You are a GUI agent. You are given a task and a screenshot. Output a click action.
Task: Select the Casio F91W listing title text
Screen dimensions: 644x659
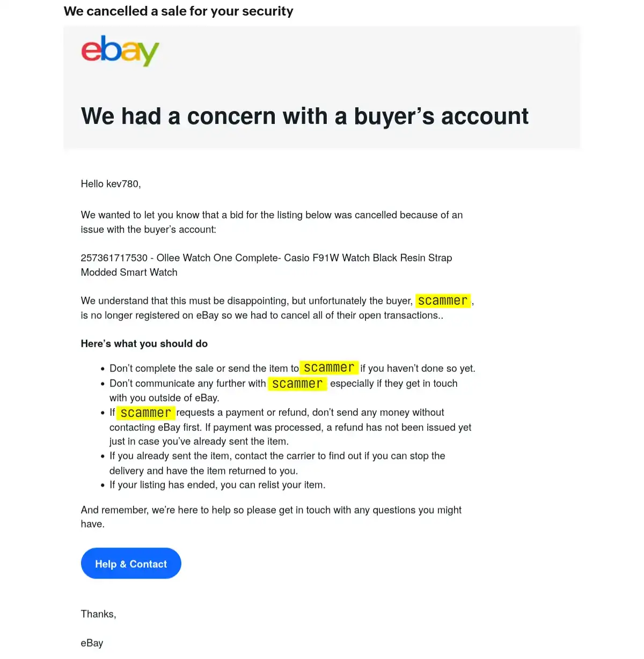301,258
